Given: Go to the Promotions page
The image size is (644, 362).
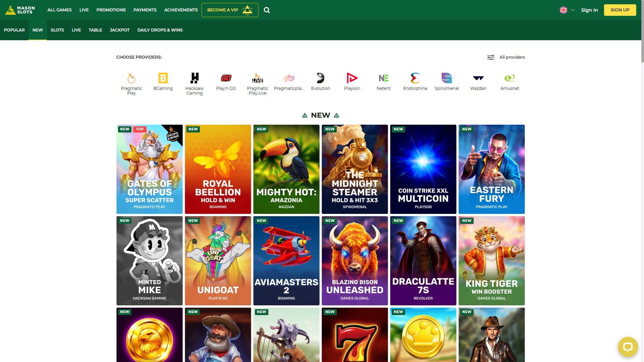Looking at the screenshot, I should coord(111,10).
